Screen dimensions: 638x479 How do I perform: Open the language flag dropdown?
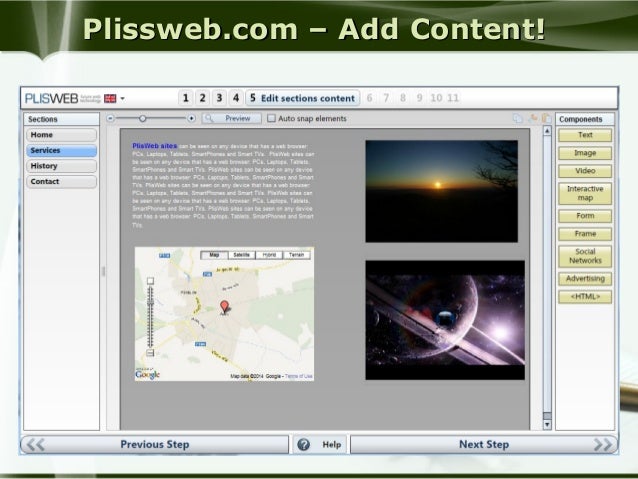tap(122, 98)
